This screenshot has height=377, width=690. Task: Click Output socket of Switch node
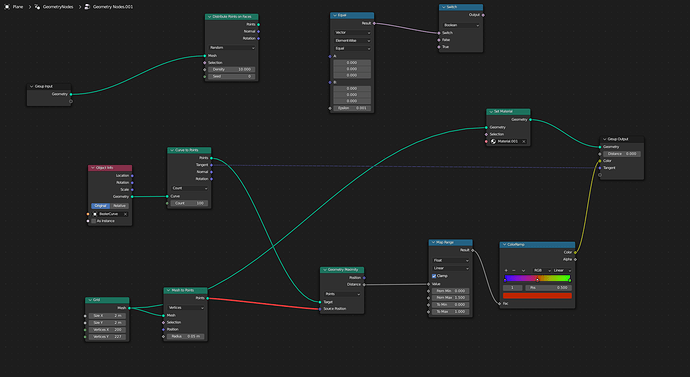(483, 15)
